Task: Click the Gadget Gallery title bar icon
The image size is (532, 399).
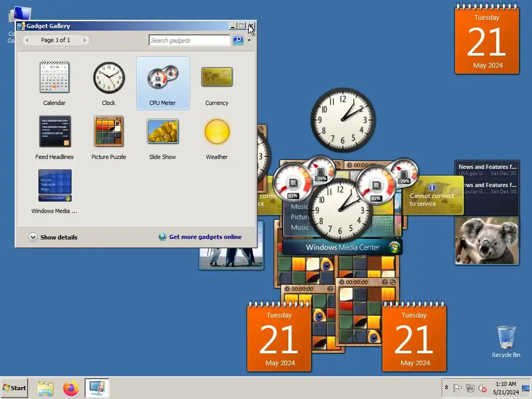Action: [x=21, y=26]
